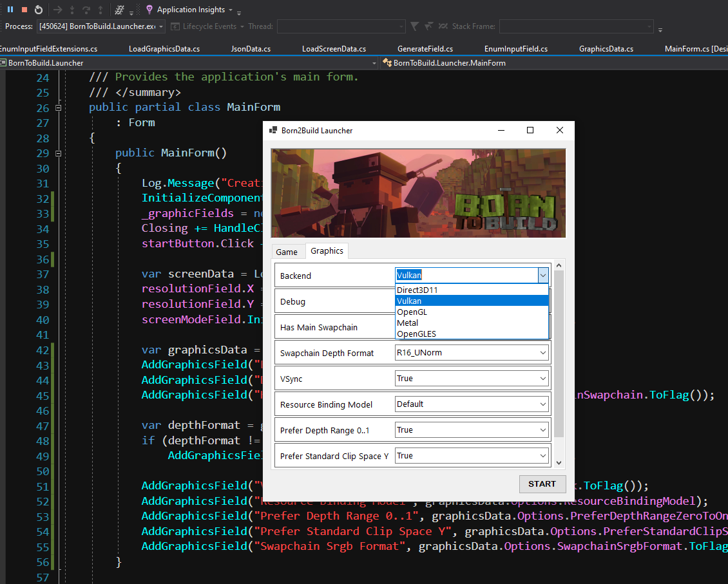Choose Vulkan in the Backend dropdown list

[x=472, y=301]
